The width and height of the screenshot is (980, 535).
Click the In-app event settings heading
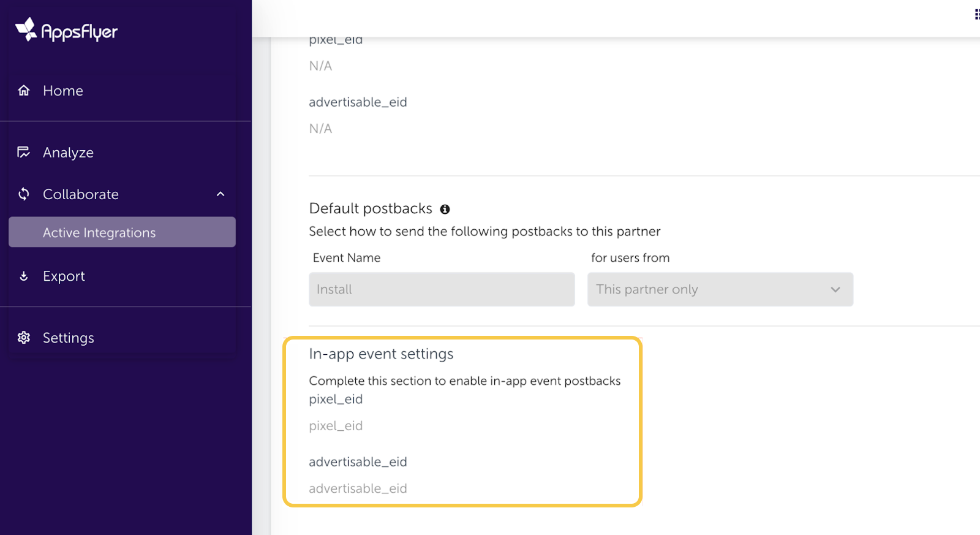(381, 354)
